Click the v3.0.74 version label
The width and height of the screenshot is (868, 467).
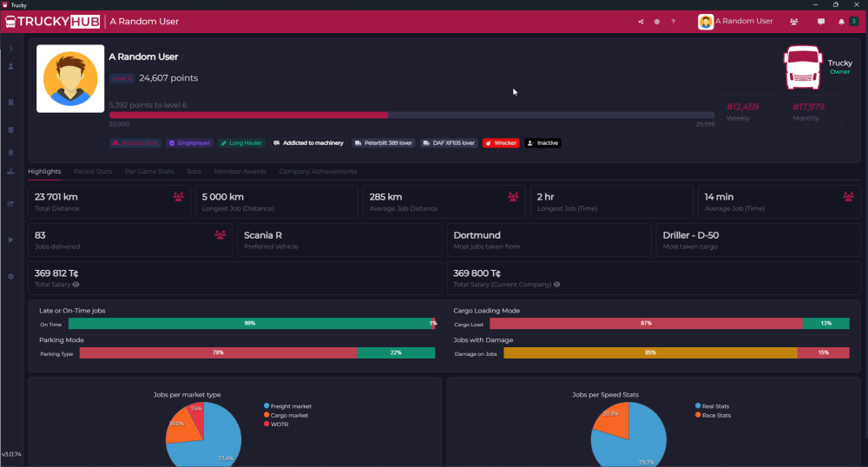pos(11,454)
